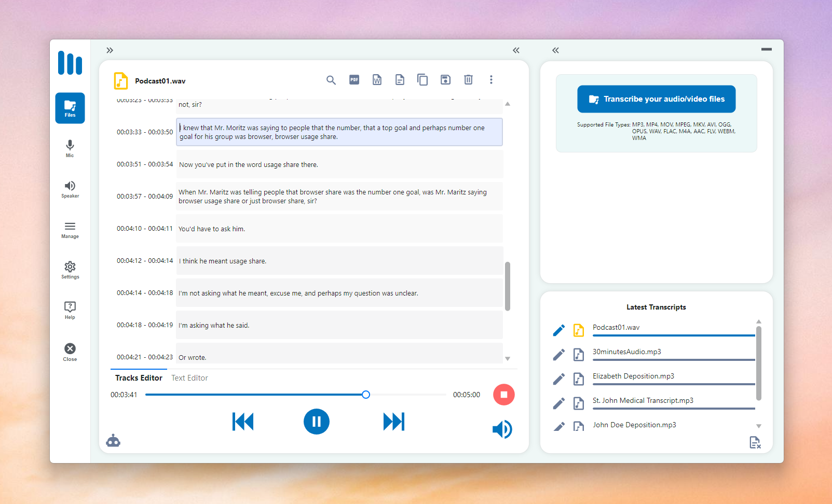
Task: Expand the left editor panel with double arrows
Action: [110, 50]
